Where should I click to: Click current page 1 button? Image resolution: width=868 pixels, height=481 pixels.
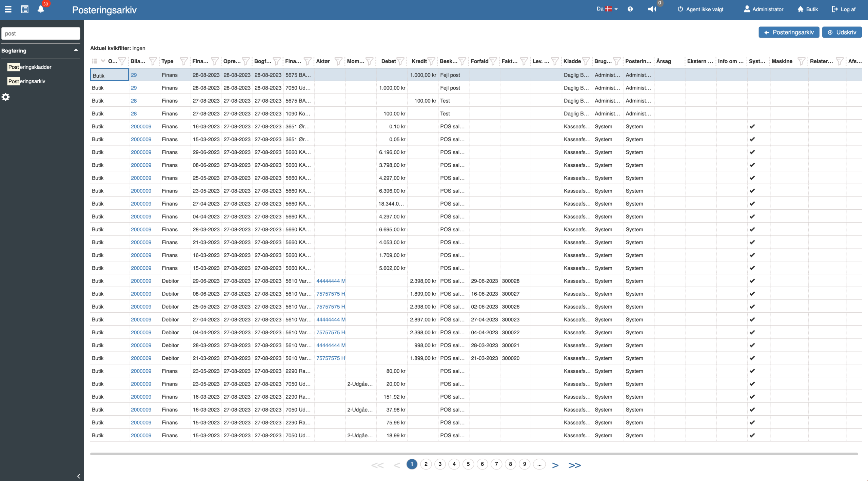tap(412, 464)
